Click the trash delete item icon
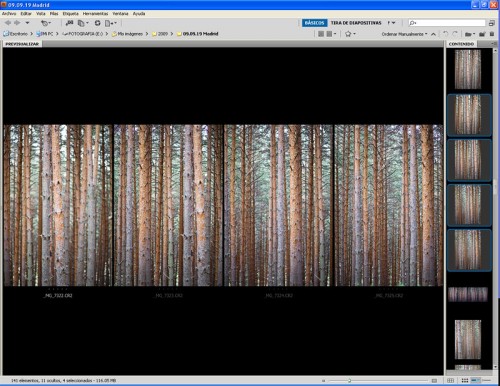Image resolution: width=500 pixels, height=386 pixels. [x=492, y=34]
